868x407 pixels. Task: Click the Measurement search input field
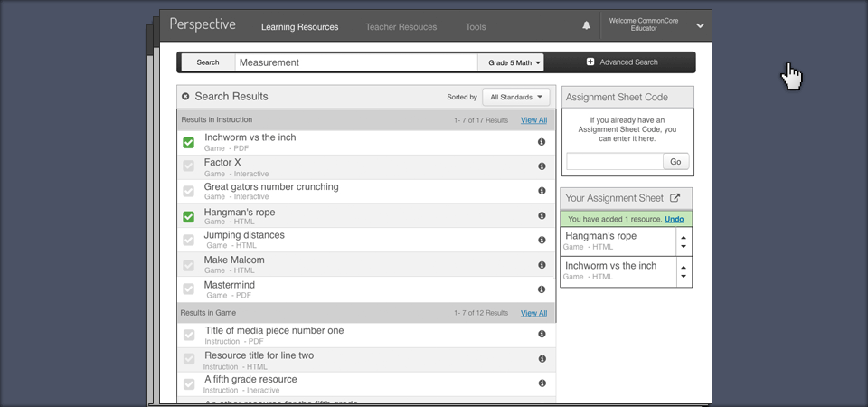(x=356, y=62)
